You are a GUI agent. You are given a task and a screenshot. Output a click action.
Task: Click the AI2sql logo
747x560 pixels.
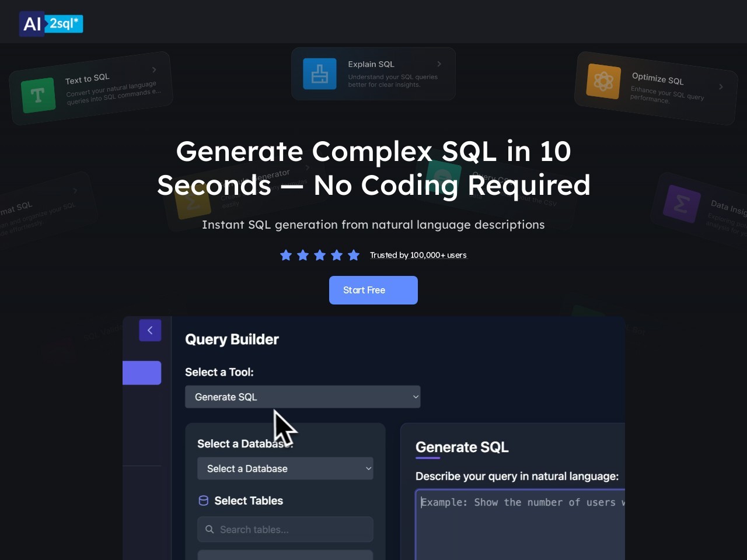pyautogui.click(x=51, y=24)
